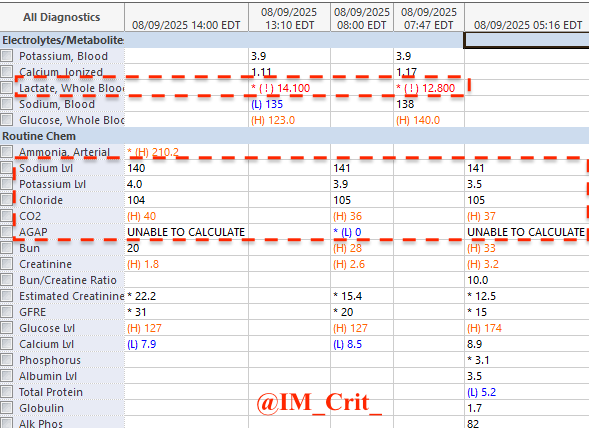Click the CO2 result (H) 36
Screen dimensions: 589x428
pyautogui.click(x=347, y=216)
